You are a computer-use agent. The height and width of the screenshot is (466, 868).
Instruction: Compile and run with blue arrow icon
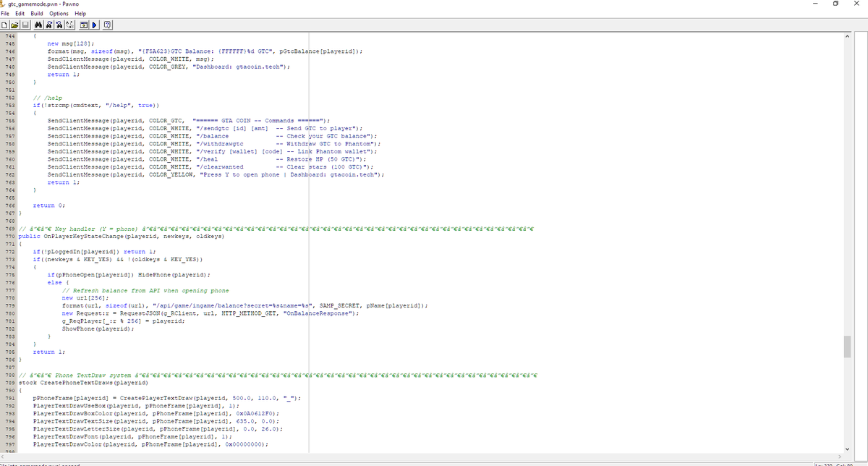coord(94,25)
